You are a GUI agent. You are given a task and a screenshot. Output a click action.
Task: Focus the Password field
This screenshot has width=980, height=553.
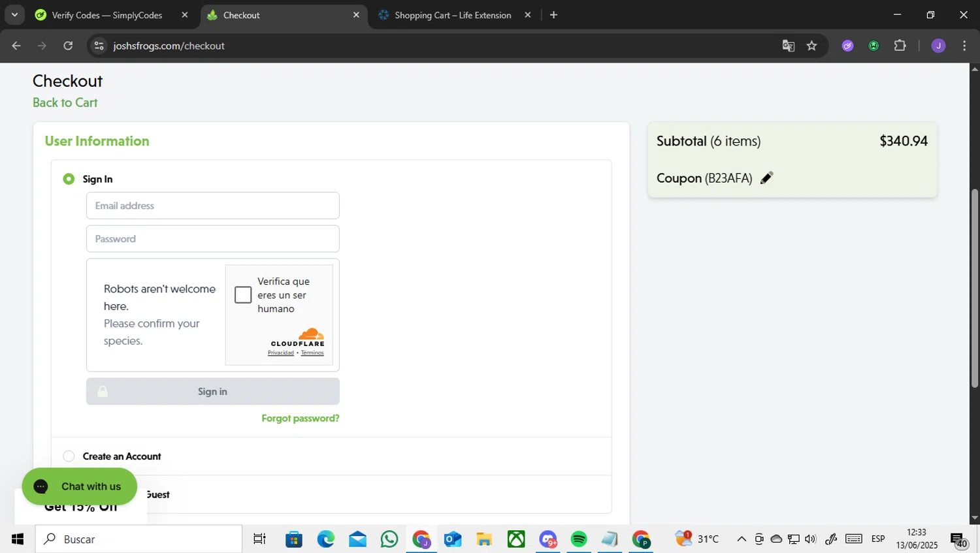tap(213, 239)
